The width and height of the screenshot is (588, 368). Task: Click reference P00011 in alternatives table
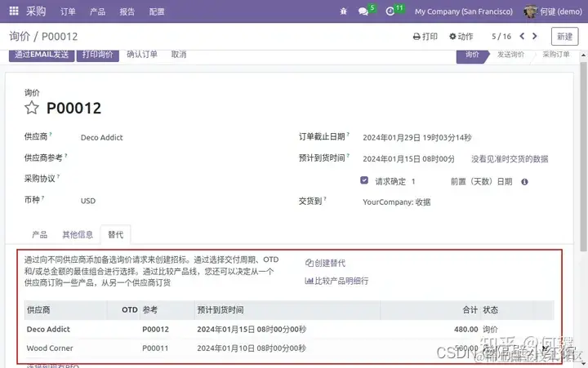(155, 348)
